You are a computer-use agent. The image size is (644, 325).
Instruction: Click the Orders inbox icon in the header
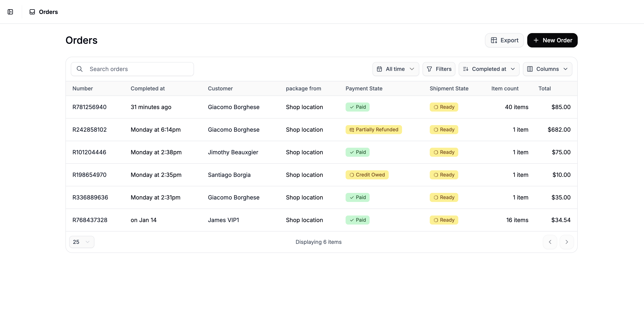click(x=32, y=12)
